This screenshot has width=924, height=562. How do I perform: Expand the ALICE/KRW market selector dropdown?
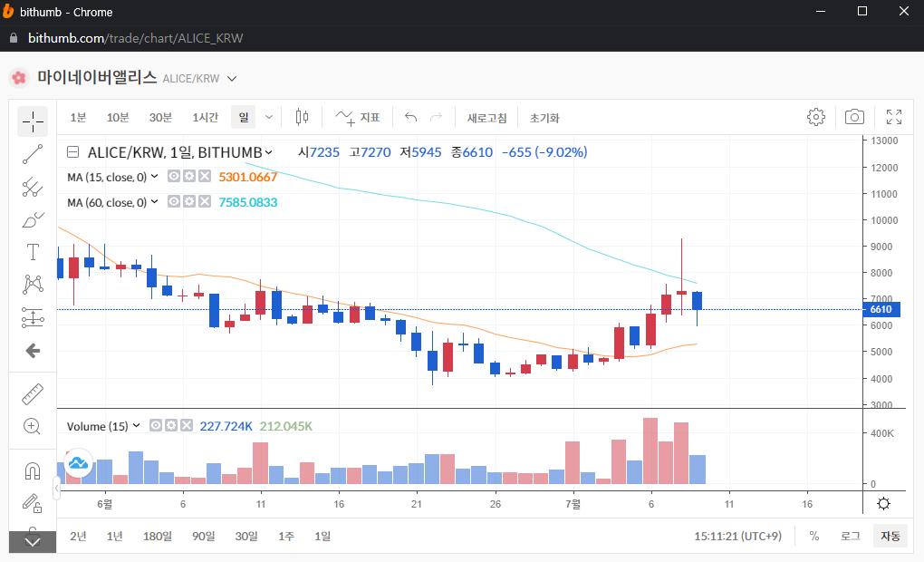click(232, 79)
